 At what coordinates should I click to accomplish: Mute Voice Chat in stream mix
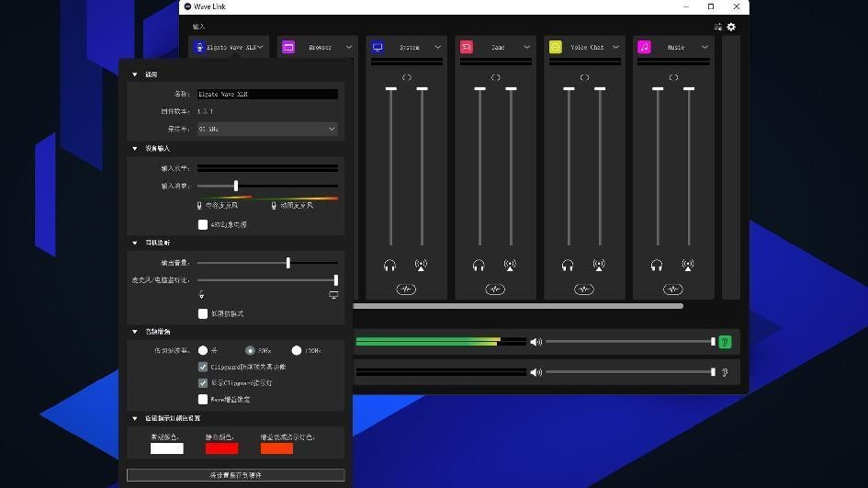tap(598, 266)
